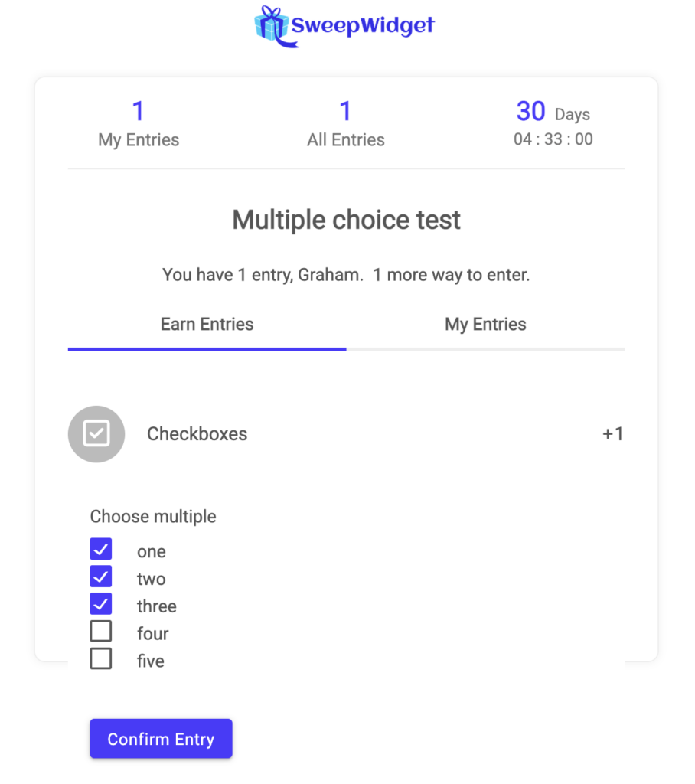Click the +1 entry value
The height and width of the screenshot is (784, 695).
click(612, 434)
